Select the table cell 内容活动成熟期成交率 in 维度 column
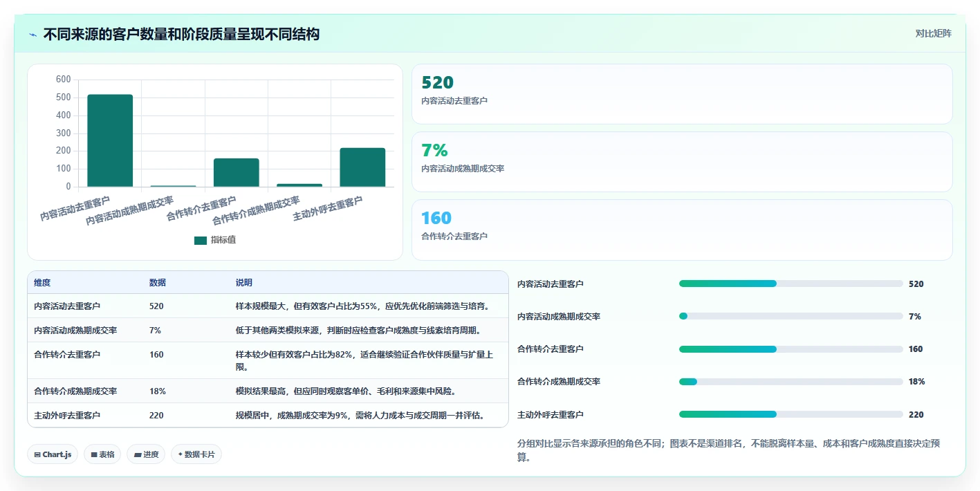The image size is (980, 491). (x=75, y=330)
